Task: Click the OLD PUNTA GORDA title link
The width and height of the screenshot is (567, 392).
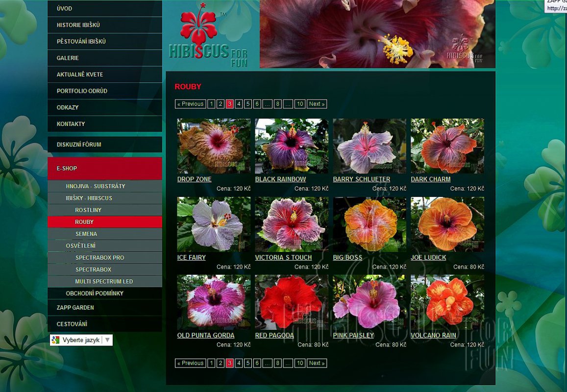Action: 206,336
